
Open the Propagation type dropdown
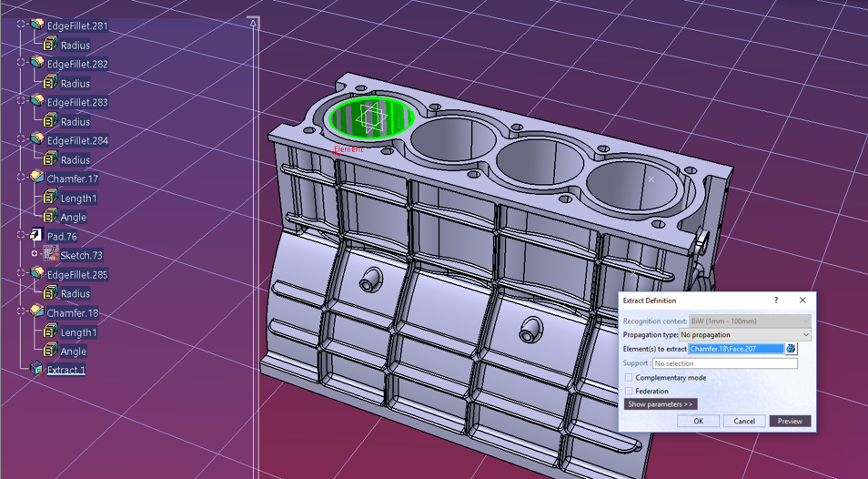tap(744, 335)
